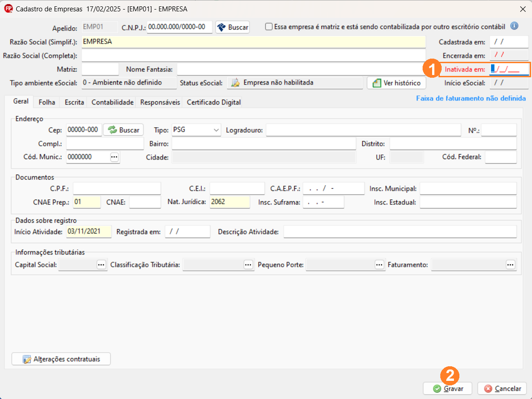Open Capital Social ellipsis lookup
532x399 pixels.
coord(101,265)
